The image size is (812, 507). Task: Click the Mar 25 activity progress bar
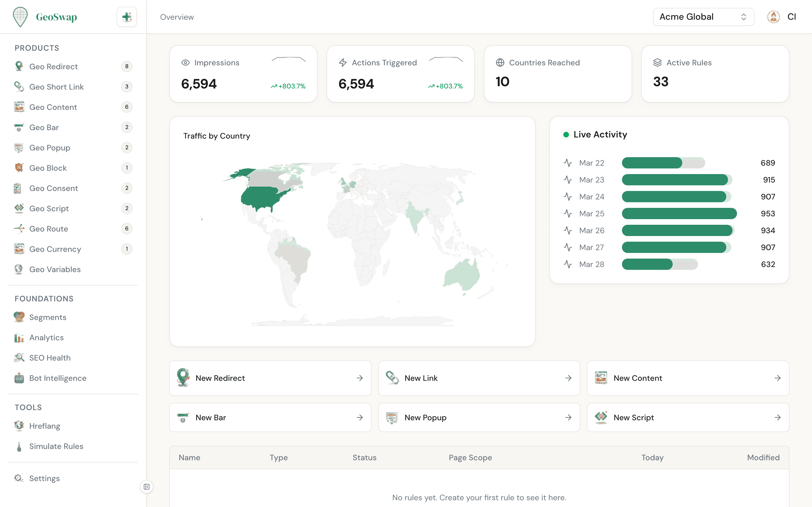679,213
